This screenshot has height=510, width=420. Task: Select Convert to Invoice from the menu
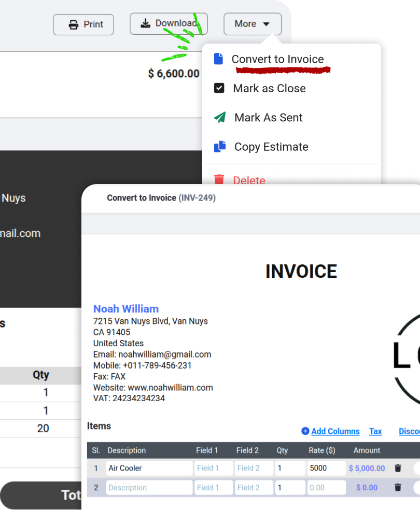click(277, 59)
